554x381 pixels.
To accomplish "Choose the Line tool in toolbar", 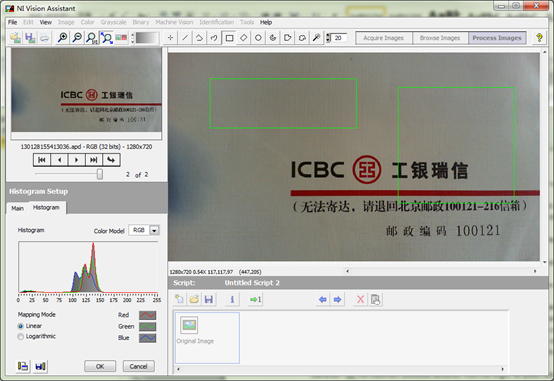I will (x=185, y=38).
